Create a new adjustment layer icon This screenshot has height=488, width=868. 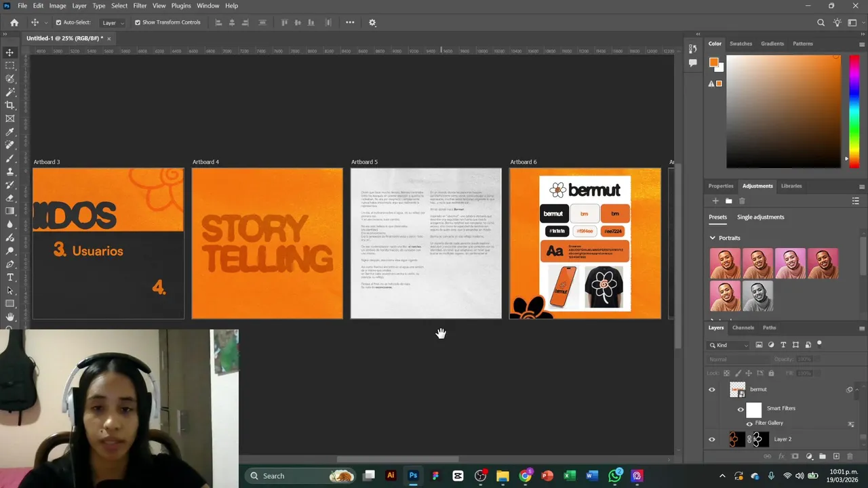click(809, 457)
